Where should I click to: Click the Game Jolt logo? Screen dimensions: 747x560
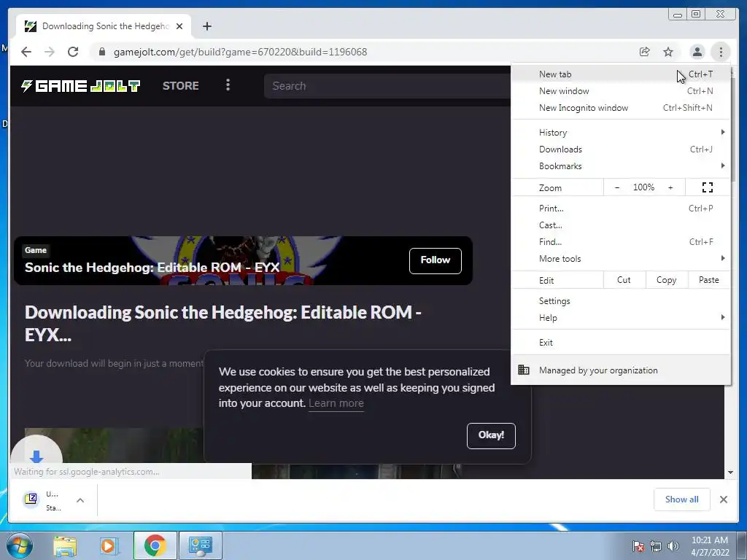pos(80,86)
